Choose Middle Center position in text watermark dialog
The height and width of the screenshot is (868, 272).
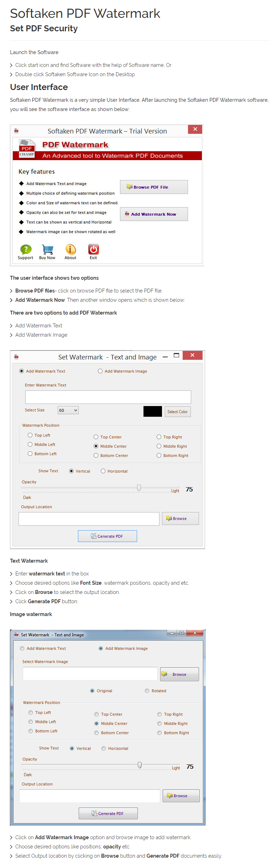[96, 446]
